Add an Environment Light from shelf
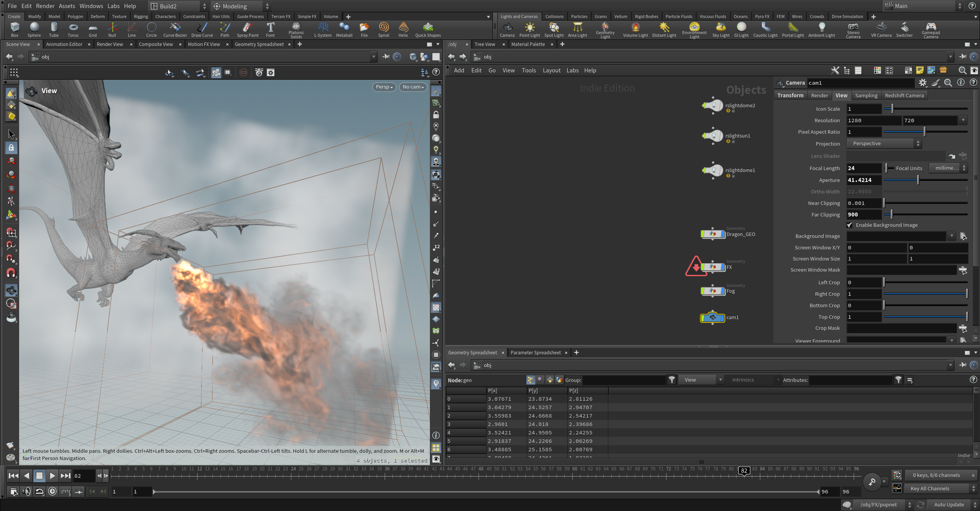This screenshot has width=980, height=511. coord(694,30)
